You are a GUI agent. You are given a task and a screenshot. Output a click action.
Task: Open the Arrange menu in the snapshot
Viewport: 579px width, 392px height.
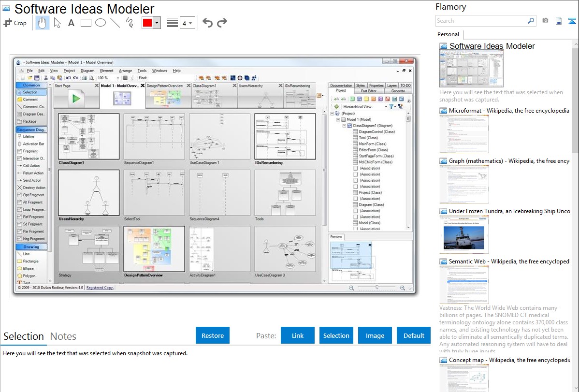125,71
